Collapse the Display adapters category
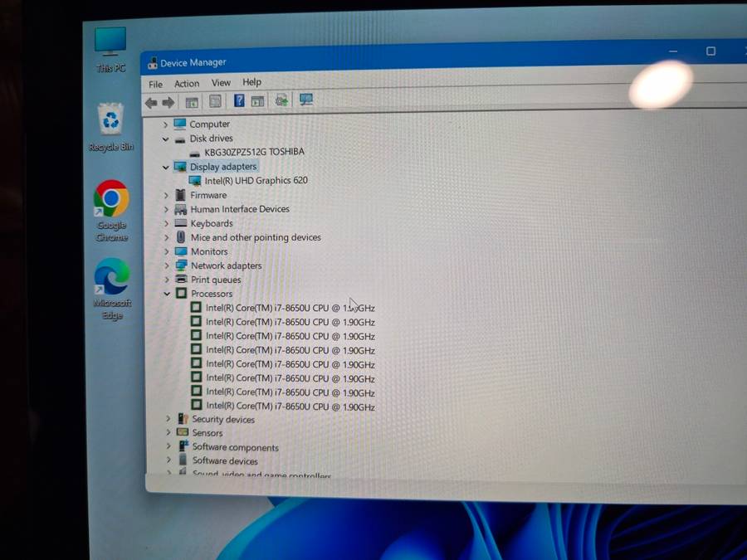The height and width of the screenshot is (560, 747). click(166, 167)
